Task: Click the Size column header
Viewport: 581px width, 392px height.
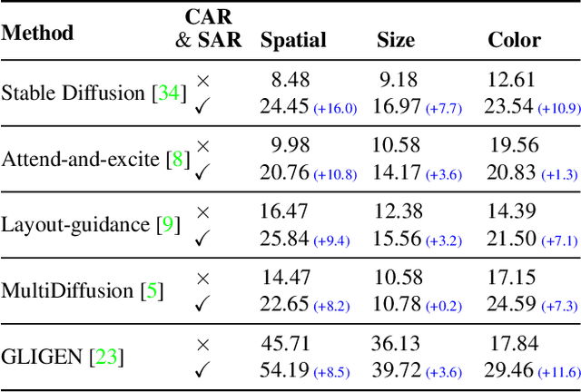Action: click(x=396, y=40)
